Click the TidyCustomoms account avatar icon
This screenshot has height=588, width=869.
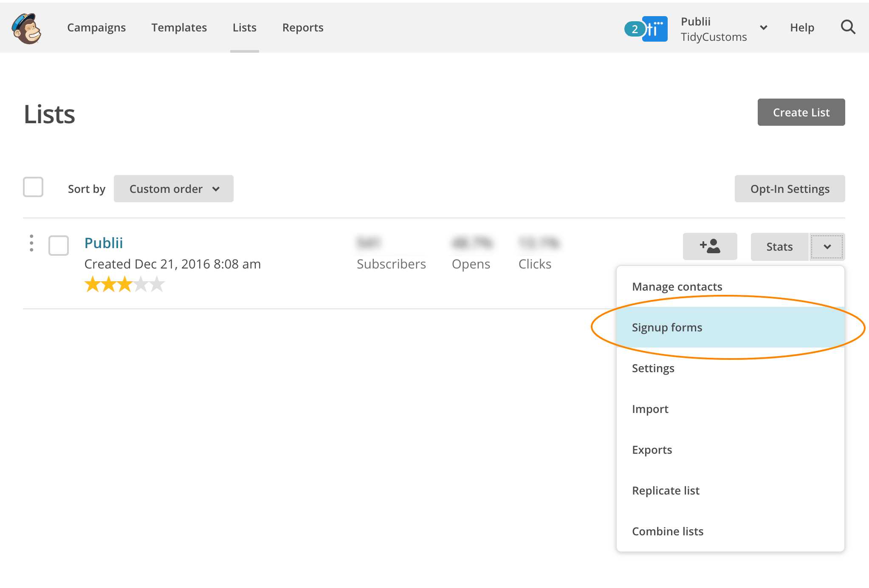[654, 28]
